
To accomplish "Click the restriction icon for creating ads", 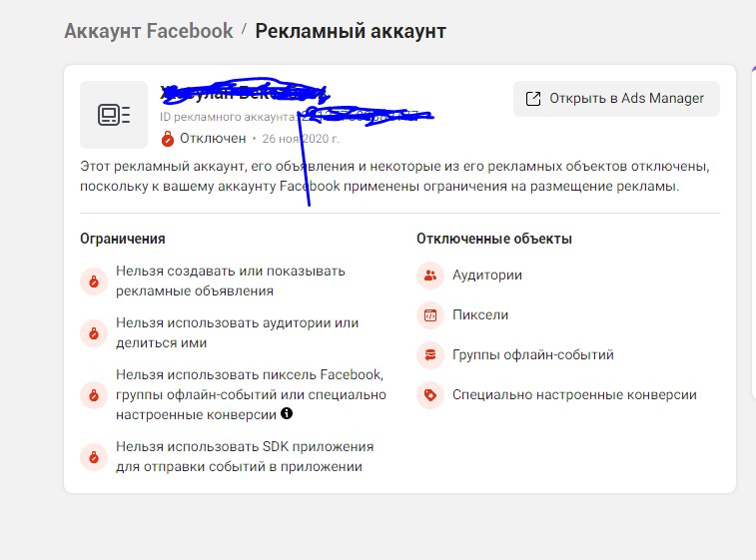I will tap(94, 280).
